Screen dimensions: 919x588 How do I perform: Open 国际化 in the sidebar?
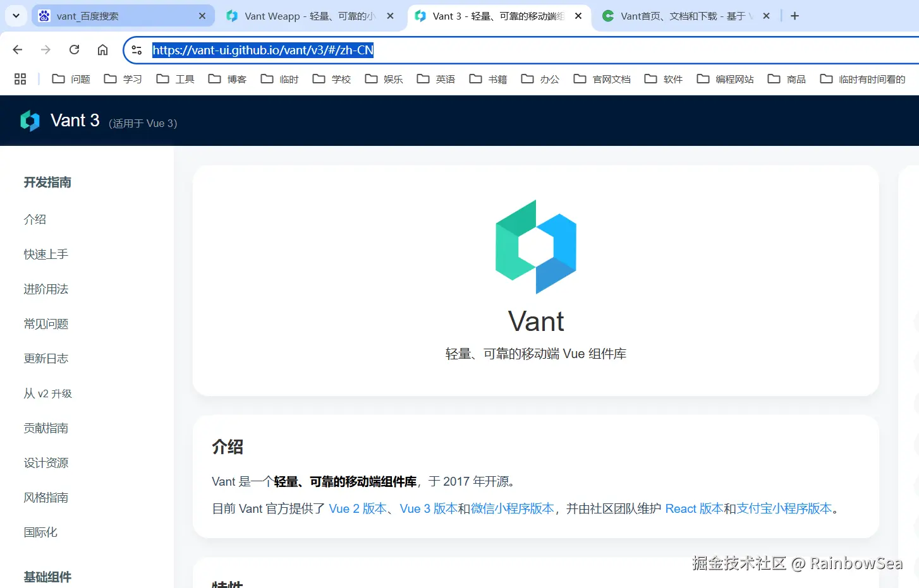tap(40, 532)
